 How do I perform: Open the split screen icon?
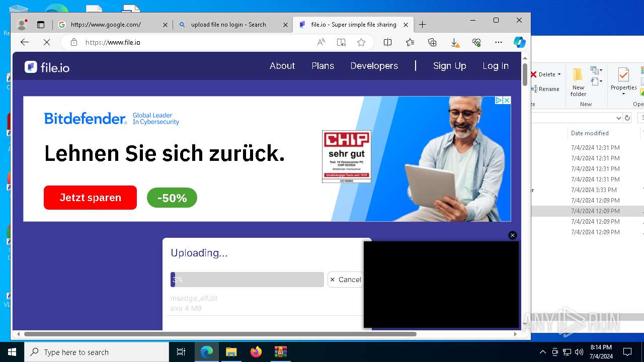[387, 43]
